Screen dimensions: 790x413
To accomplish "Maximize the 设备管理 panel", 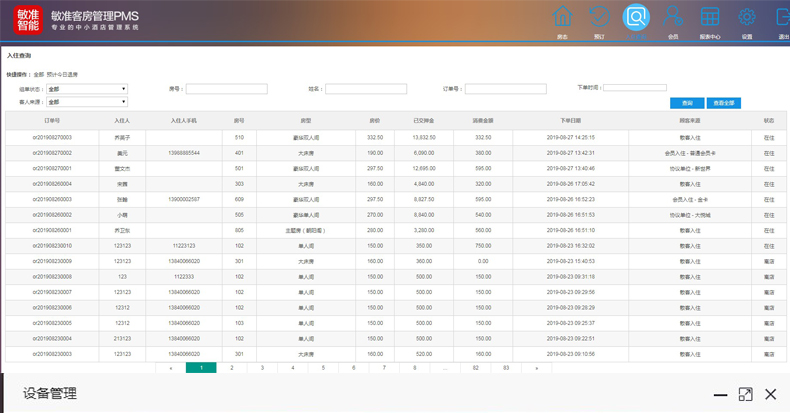I will (x=745, y=395).
